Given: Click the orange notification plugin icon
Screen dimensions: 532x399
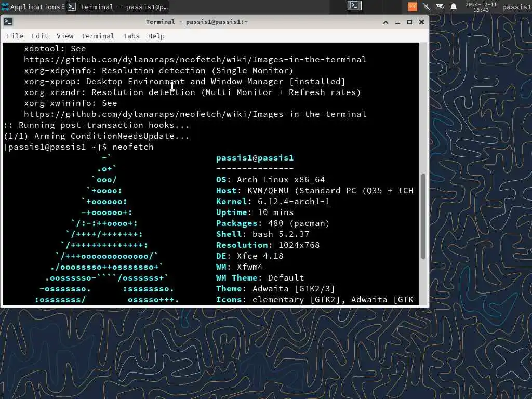Looking at the screenshot, I should pyautogui.click(x=412, y=6).
